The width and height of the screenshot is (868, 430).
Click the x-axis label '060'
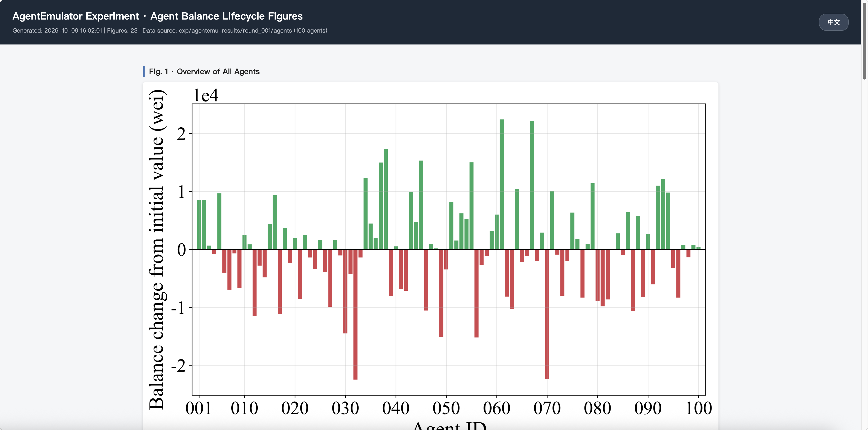pos(497,408)
